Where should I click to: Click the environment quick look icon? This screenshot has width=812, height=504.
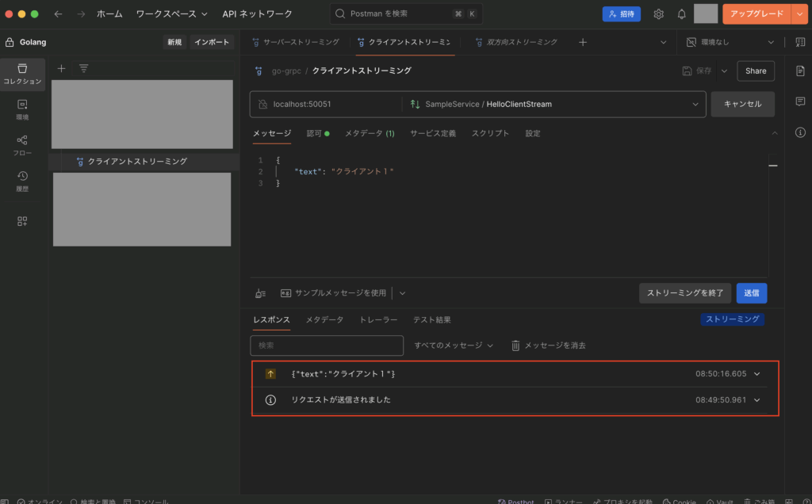800,43
